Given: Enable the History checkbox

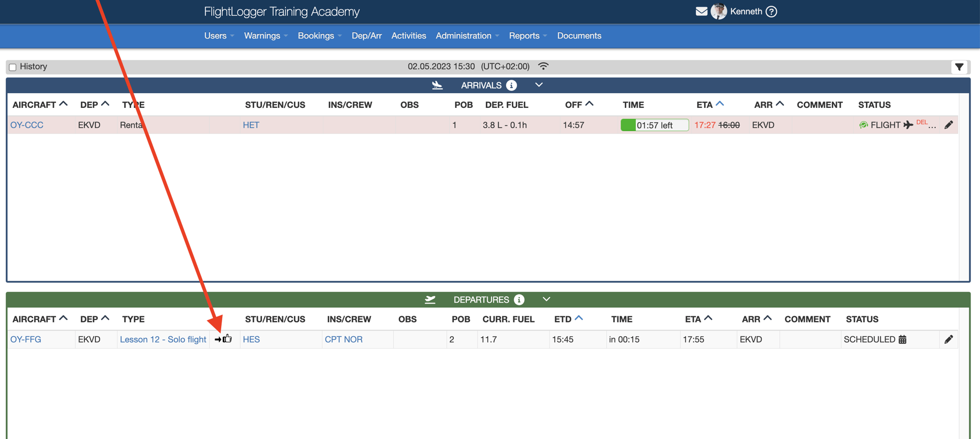Looking at the screenshot, I should (x=13, y=67).
